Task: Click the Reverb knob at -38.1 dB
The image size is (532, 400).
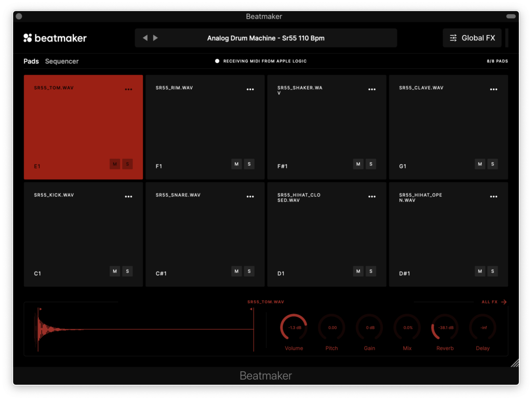Action: point(445,327)
